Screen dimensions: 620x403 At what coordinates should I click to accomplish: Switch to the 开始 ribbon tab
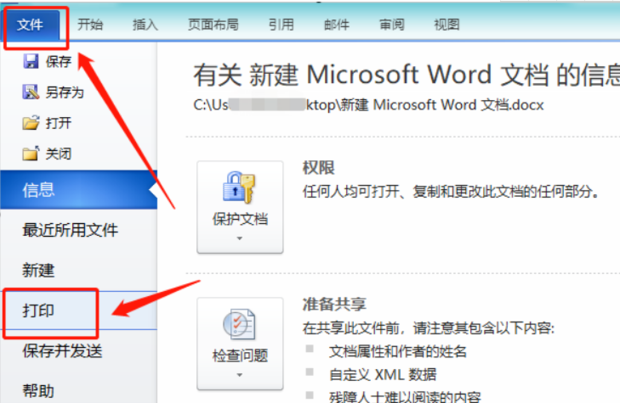90,25
